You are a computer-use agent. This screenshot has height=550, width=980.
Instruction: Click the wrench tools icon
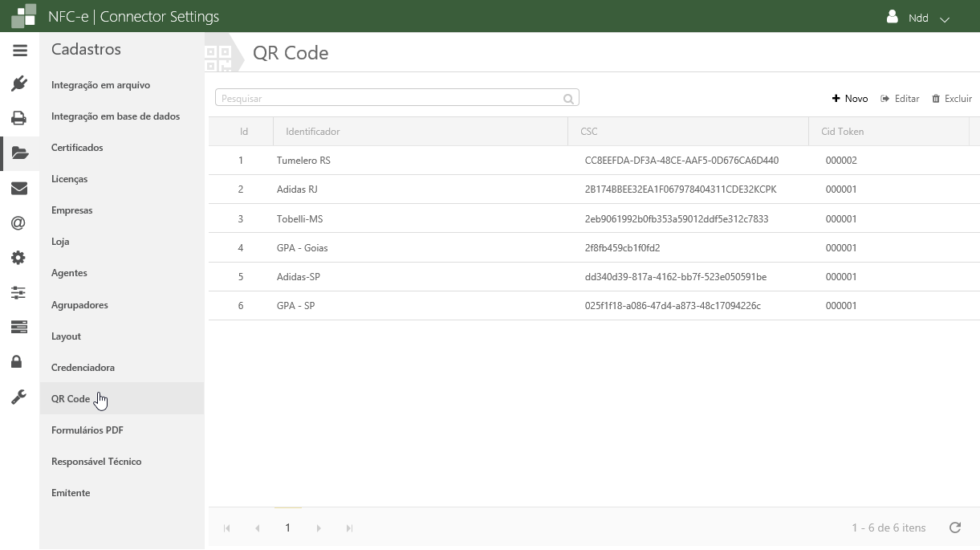tap(19, 397)
